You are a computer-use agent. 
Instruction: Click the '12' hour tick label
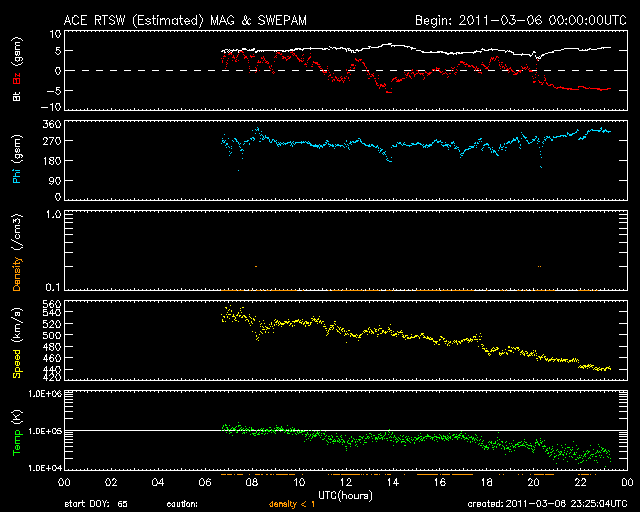[x=346, y=483]
